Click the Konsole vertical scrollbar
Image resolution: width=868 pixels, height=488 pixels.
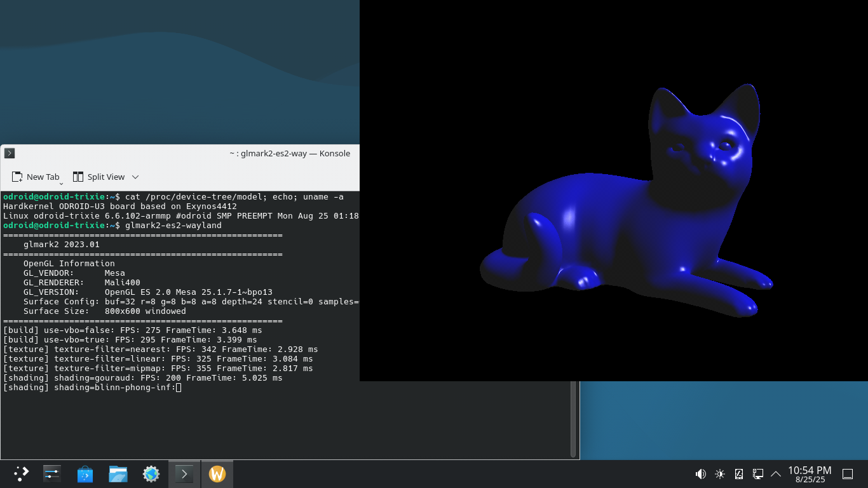click(573, 419)
